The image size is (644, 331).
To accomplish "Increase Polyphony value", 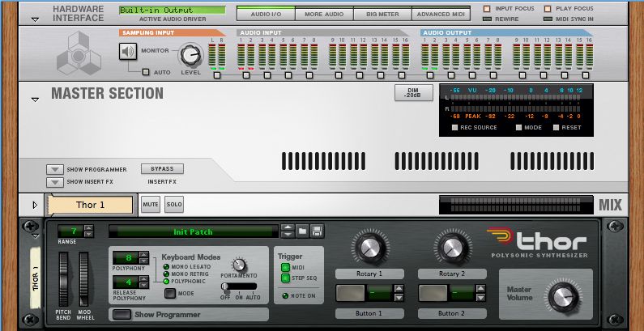I will (143, 255).
